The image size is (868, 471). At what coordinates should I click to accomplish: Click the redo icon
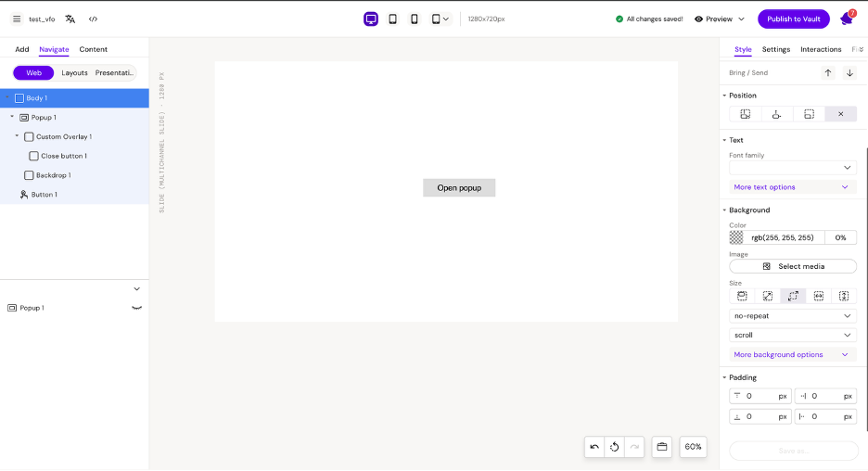pyautogui.click(x=634, y=447)
